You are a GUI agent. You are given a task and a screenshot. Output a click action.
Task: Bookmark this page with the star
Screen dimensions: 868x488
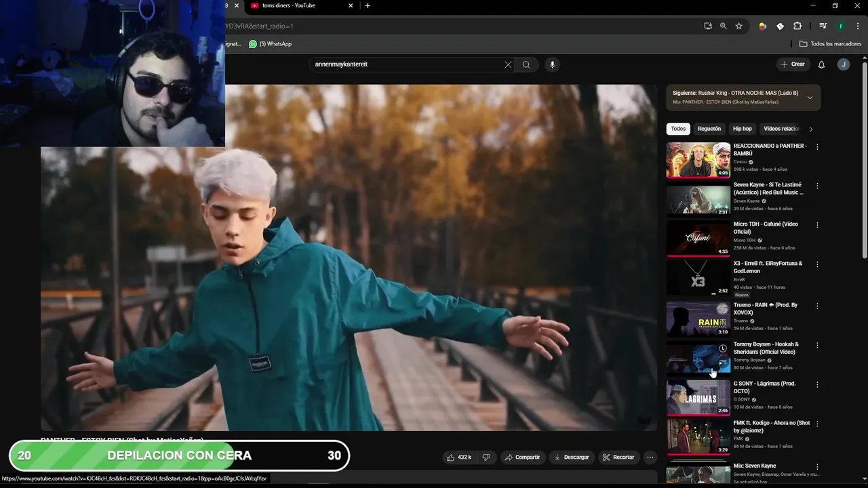[x=739, y=26]
